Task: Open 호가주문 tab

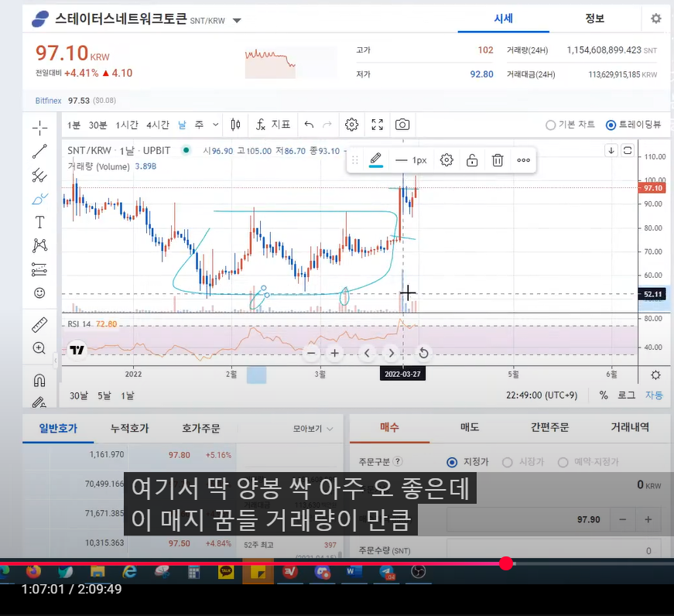Action: point(200,428)
